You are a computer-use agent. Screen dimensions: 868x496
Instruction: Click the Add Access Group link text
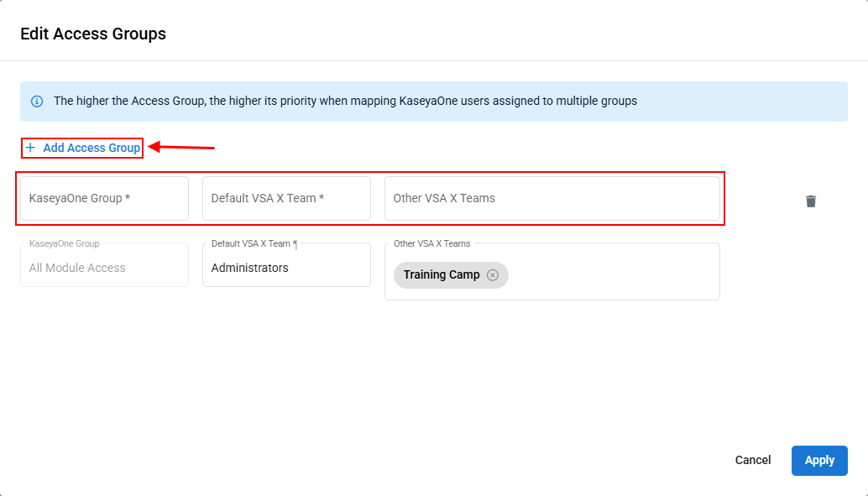92,148
